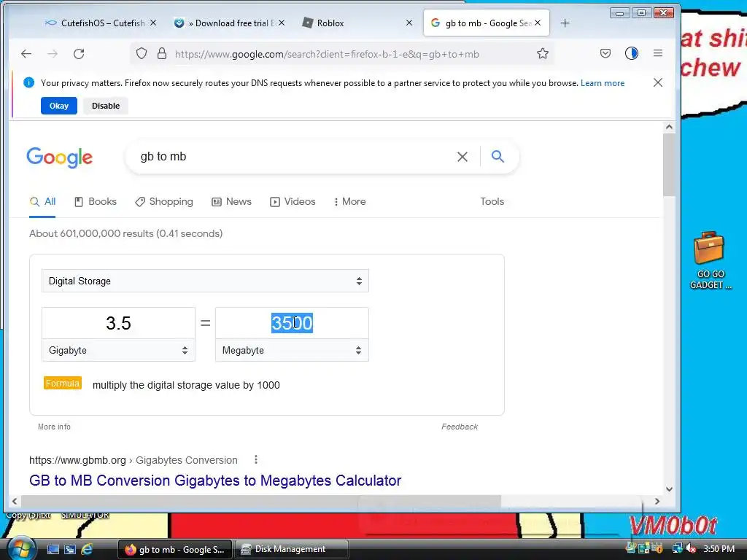Close the Roblox tab
Image resolution: width=747 pixels, height=560 pixels.
click(x=409, y=23)
